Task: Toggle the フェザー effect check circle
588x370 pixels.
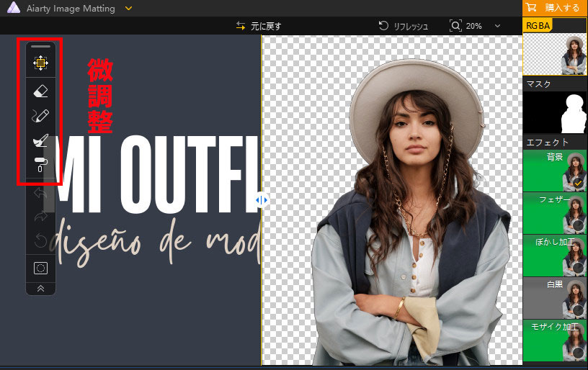Action: point(578,226)
